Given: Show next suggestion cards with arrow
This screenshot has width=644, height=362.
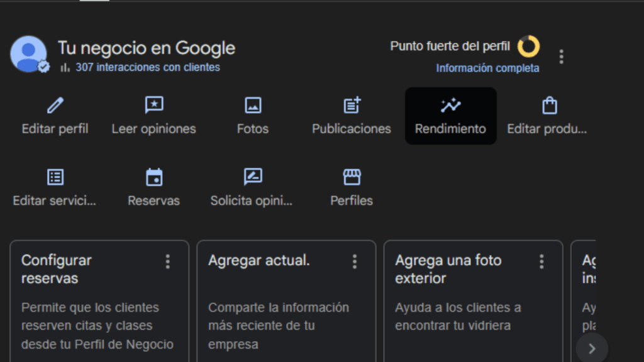Looking at the screenshot, I should tap(592, 348).
